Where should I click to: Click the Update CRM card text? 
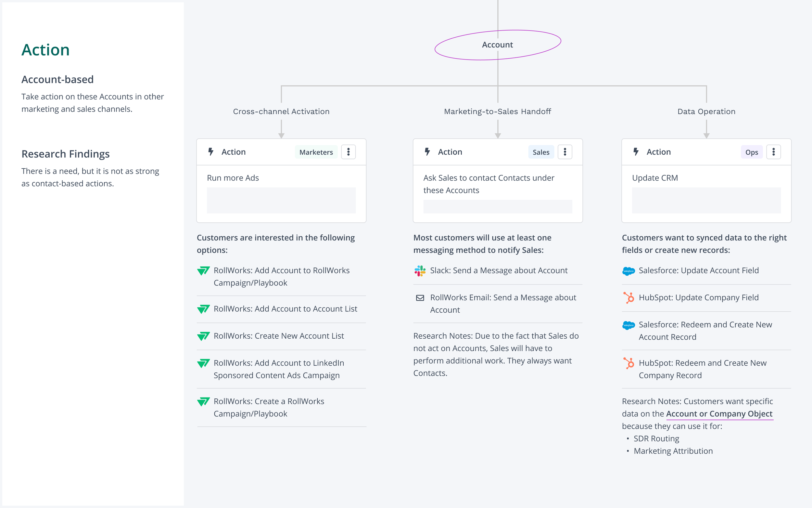click(x=654, y=178)
